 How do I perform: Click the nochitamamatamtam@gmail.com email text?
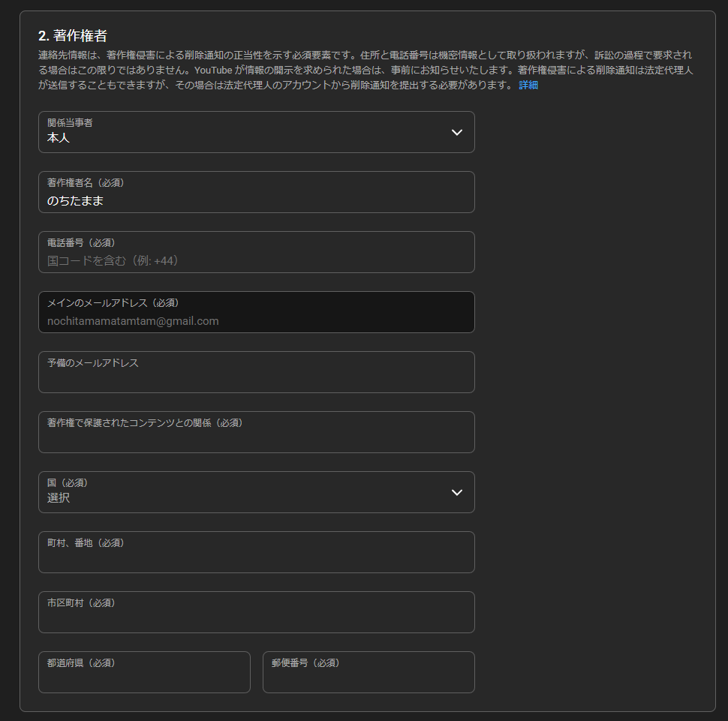pos(133,321)
